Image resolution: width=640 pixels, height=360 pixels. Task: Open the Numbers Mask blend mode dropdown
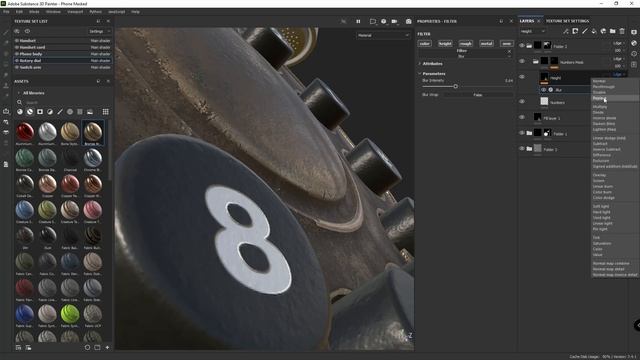618,59
